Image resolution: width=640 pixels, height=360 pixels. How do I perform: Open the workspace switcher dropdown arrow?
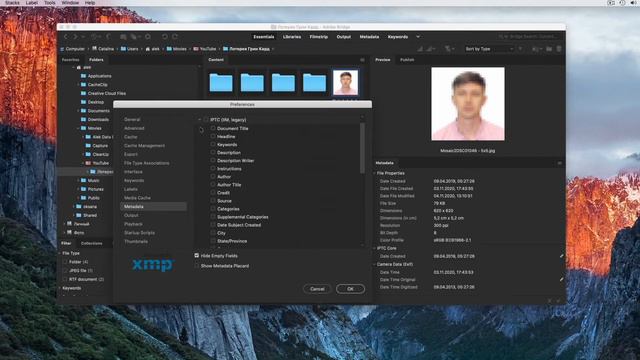(418, 37)
